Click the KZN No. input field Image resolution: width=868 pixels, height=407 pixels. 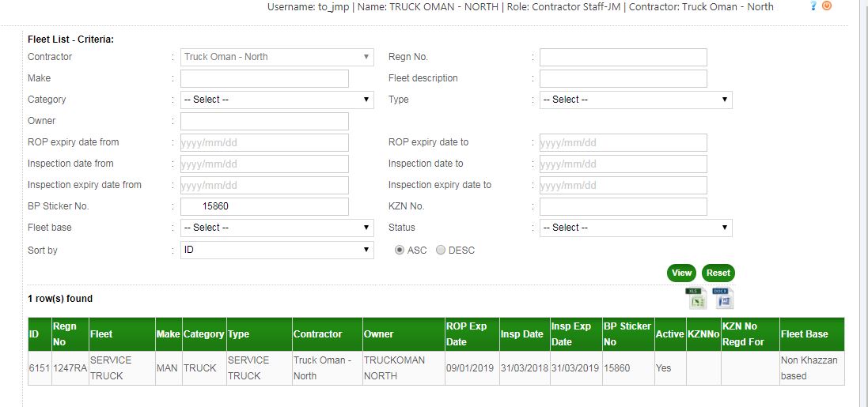coord(623,206)
